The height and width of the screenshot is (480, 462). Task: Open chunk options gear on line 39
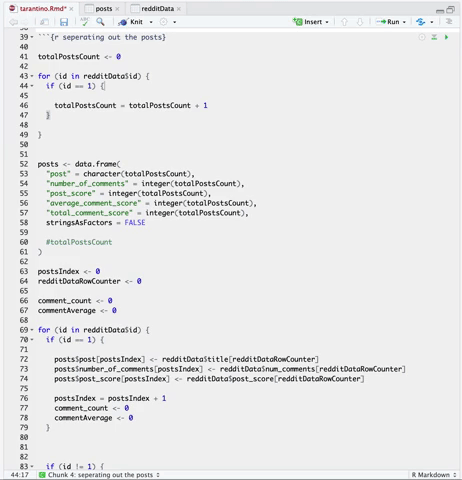coord(422,37)
